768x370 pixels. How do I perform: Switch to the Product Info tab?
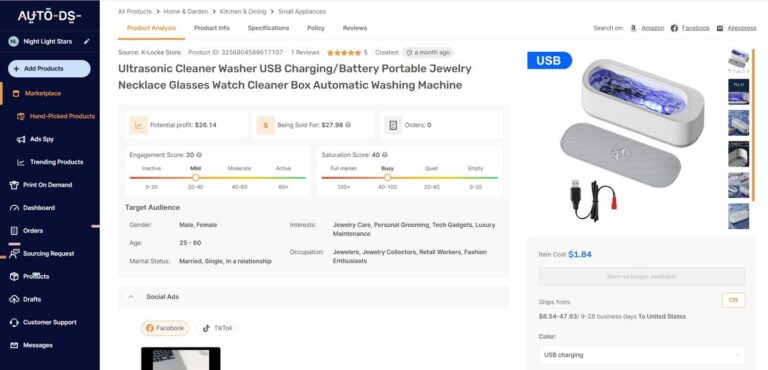tap(212, 28)
